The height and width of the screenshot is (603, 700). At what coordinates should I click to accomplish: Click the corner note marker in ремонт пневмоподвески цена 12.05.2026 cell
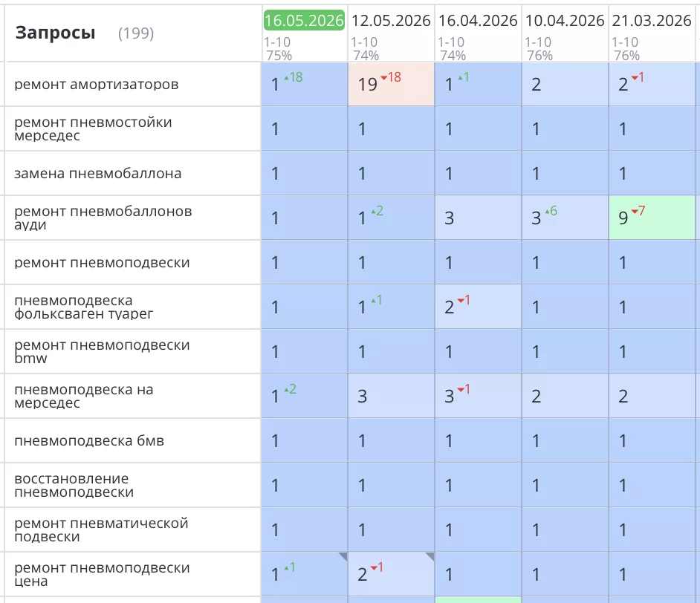(x=430, y=556)
